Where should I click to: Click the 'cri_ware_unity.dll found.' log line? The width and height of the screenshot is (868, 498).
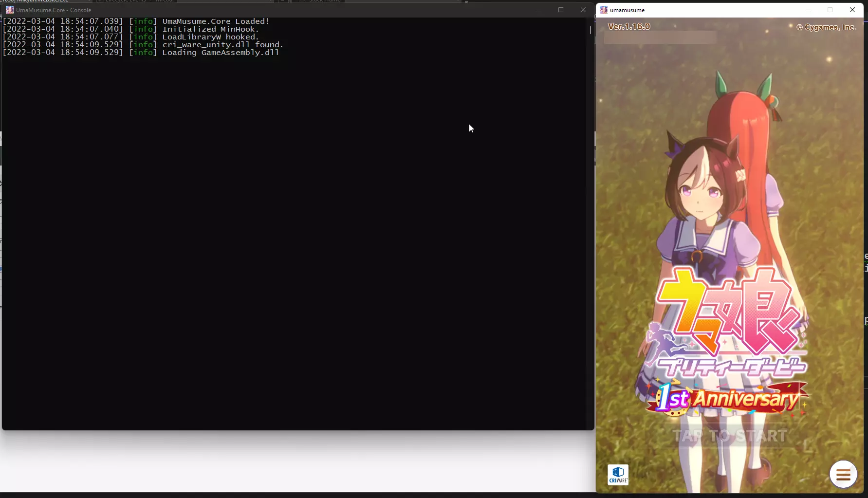[x=143, y=45]
